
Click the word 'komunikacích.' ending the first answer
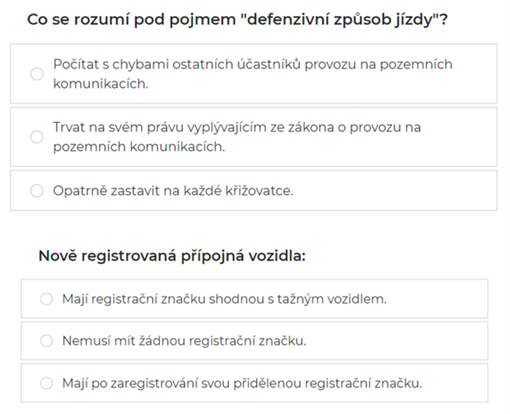click(101, 84)
